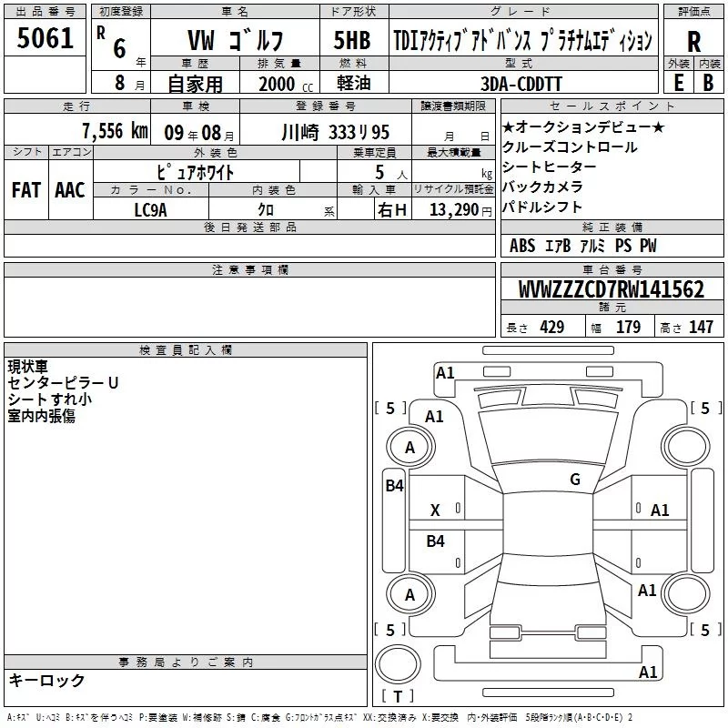Select the car name VW ゴルフ
The width and height of the screenshot is (728, 728).
[x=236, y=40]
